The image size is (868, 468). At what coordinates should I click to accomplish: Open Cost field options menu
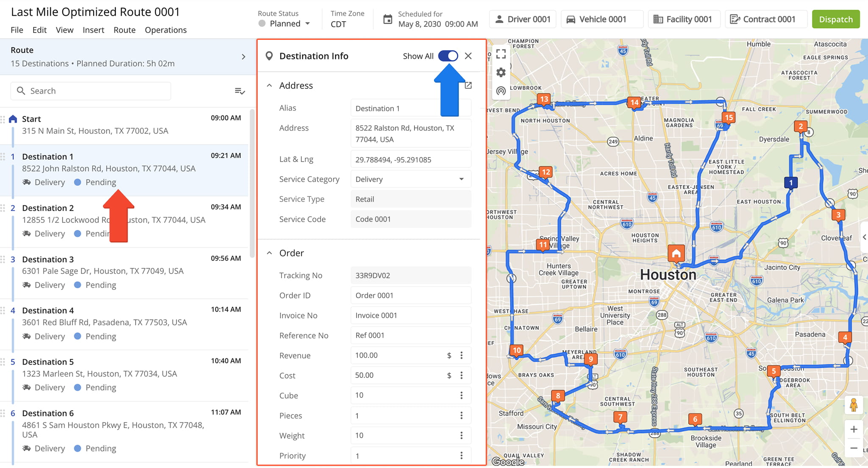click(x=462, y=375)
